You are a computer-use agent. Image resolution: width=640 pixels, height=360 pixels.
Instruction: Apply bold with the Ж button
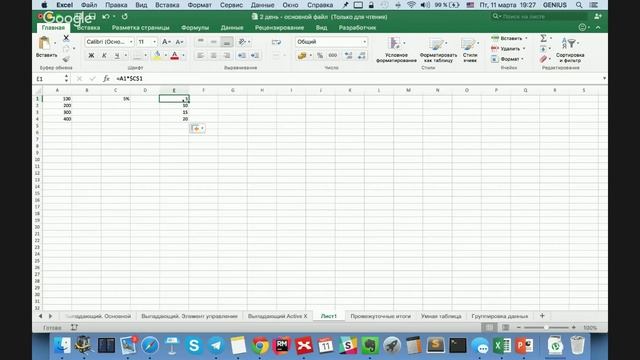(x=91, y=56)
